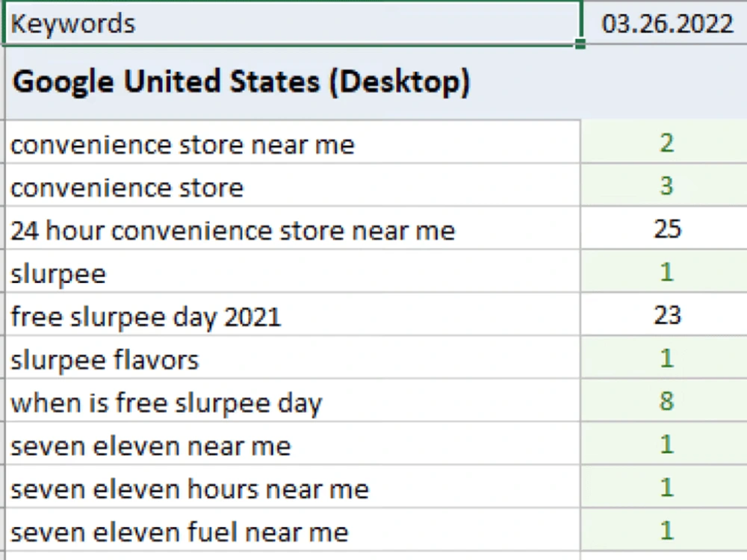Click '24 hour convenience store near me' cell
Image resolution: width=747 pixels, height=560 pixels.
click(x=293, y=228)
